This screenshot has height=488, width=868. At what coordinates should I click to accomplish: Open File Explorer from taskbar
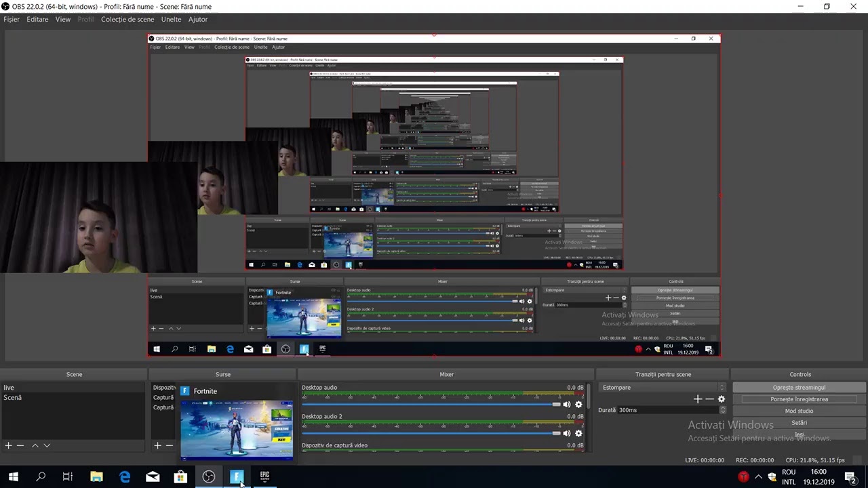click(x=96, y=476)
